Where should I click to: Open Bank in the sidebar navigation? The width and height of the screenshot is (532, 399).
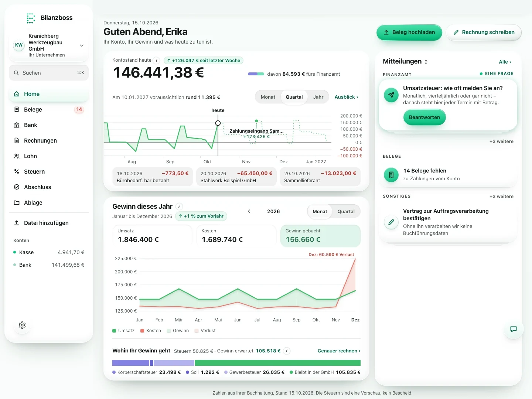(49, 125)
